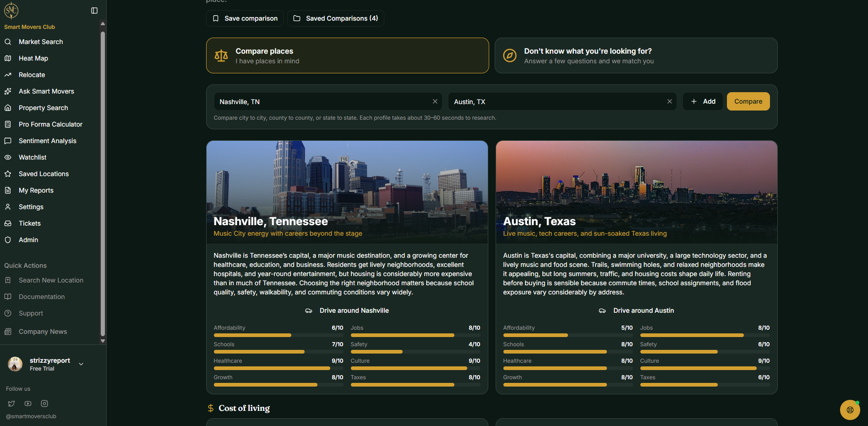The height and width of the screenshot is (426, 868).
Task: Collapse the sidebar panel toggle
Action: 94,11
